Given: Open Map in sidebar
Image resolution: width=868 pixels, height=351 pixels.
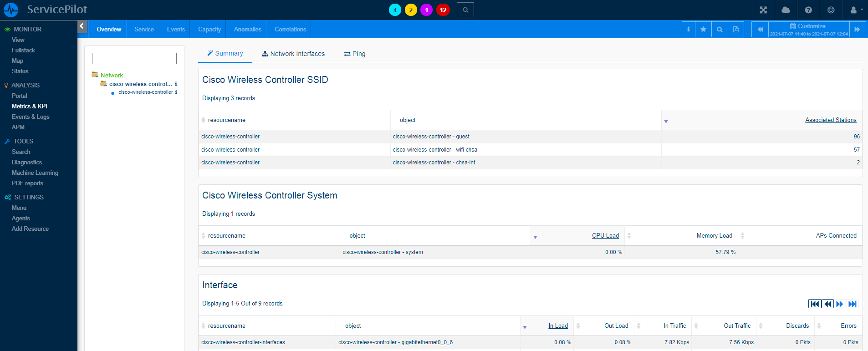Looking at the screenshot, I should (17, 61).
